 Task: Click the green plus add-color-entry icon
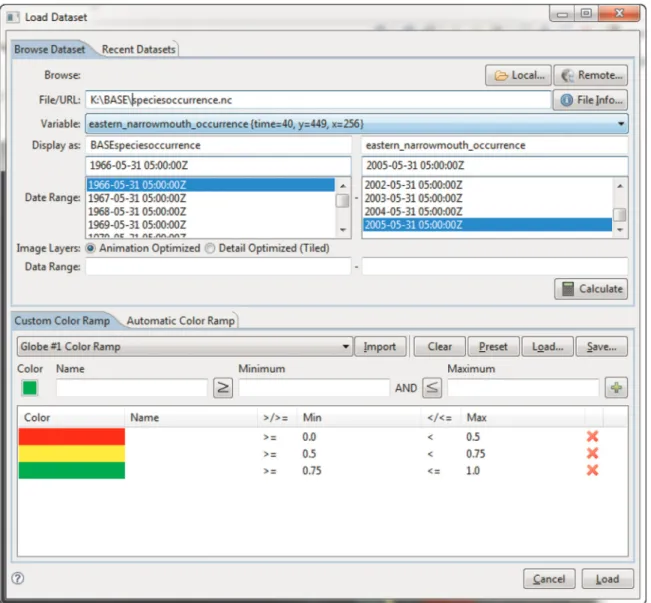616,388
